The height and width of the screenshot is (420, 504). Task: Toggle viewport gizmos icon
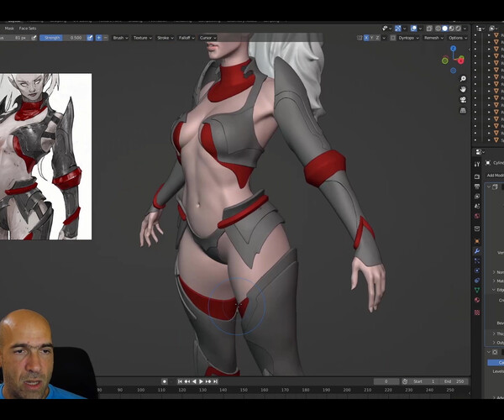pos(398,29)
